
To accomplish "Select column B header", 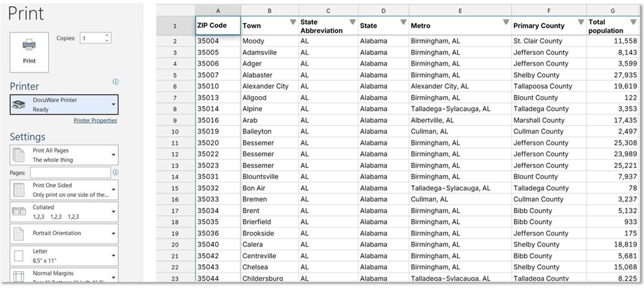I will tap(270, 11).
